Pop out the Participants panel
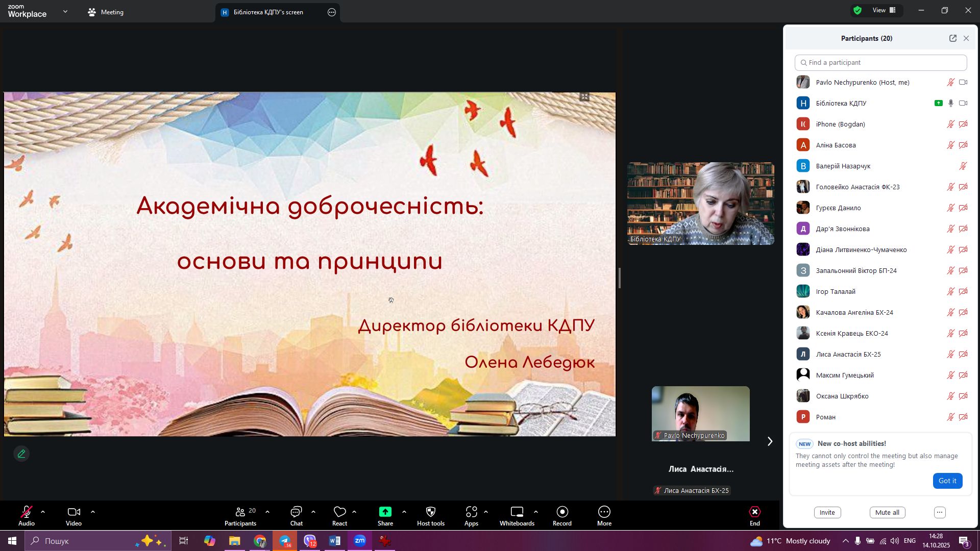This screenshot has height=551, width=980. [952, 38]
